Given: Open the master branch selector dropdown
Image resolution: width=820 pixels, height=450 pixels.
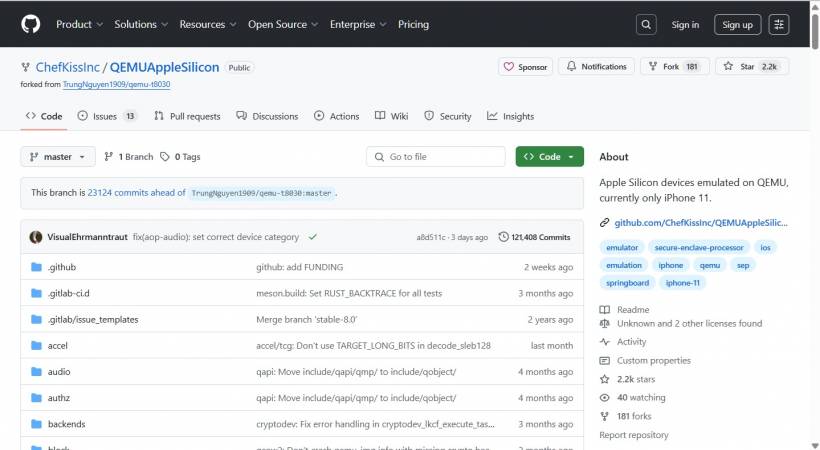Looking at the screenshot, I should [58, 156].
